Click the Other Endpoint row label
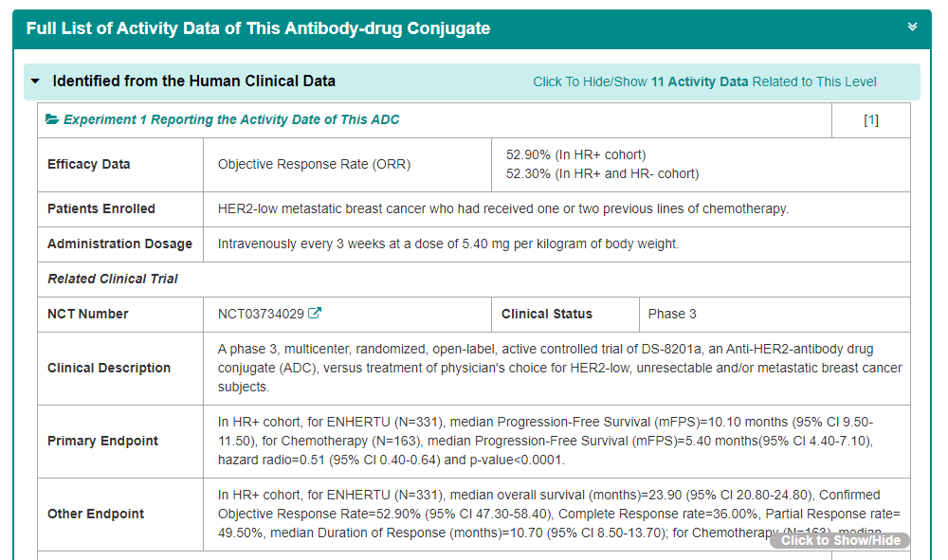Image resolution: width=948 pixels, height=560 pixels. [96, 514]
